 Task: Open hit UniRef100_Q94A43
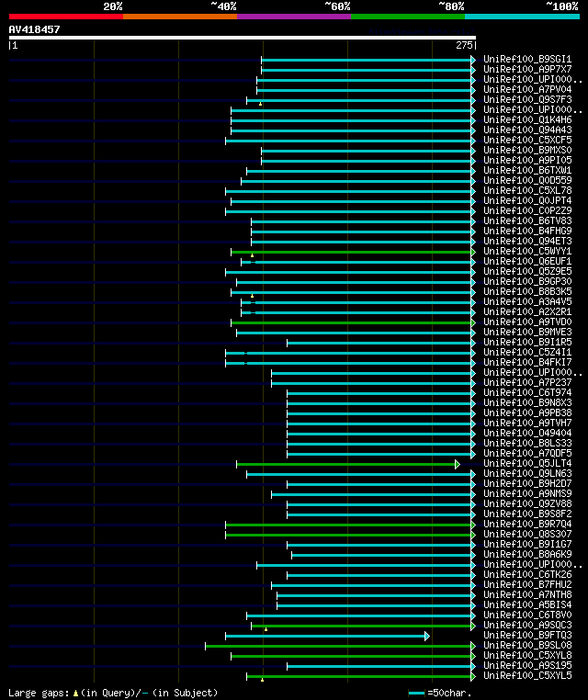click(x=527, y=130)
